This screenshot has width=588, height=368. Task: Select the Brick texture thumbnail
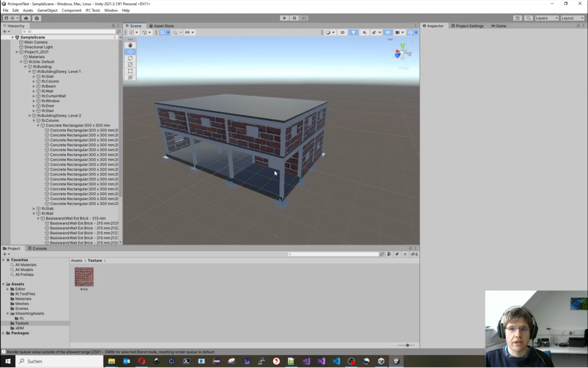pos(84,277)
